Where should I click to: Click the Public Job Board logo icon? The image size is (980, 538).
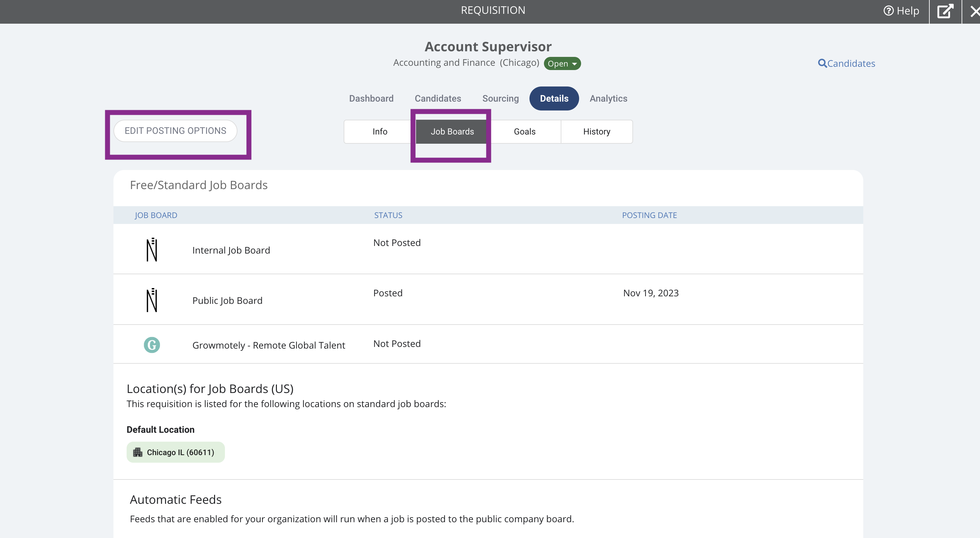click(152, 300)
